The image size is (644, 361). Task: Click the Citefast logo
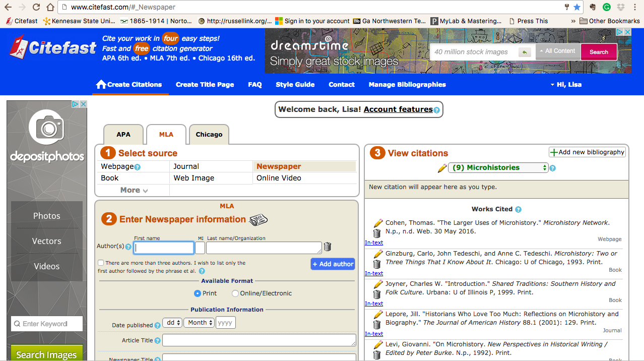coord(52,48)
